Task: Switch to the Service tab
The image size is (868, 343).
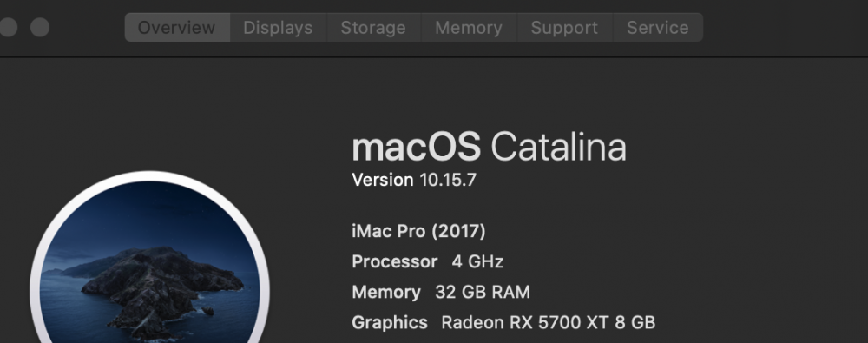Action: pyautogui.click(x=658, y=27)
